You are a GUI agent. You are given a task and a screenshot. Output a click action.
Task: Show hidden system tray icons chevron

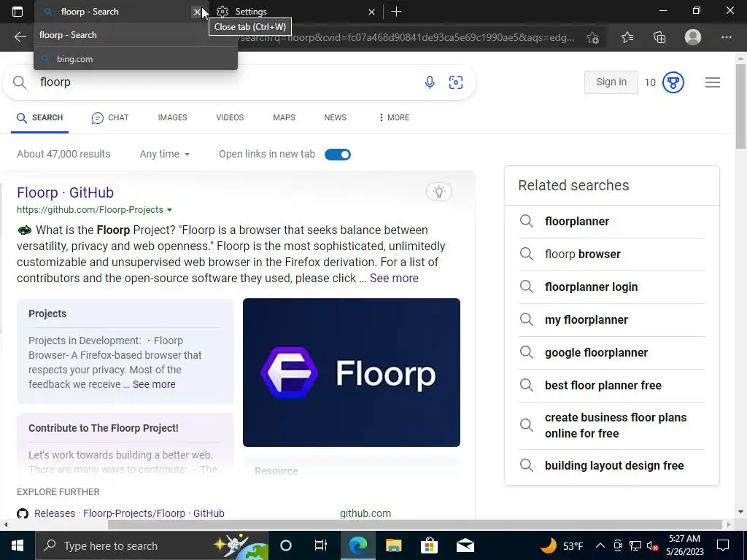click(600, 545)
